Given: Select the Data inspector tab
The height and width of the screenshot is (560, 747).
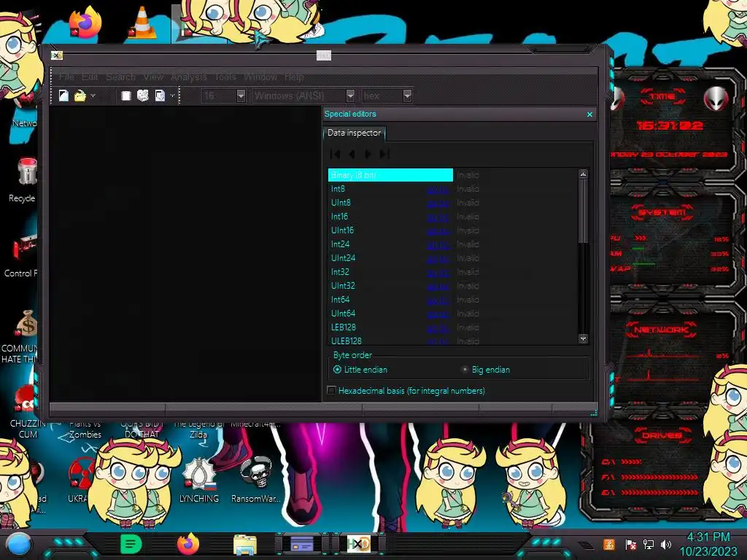Looking at the screenshot, I should coord(354,133).
